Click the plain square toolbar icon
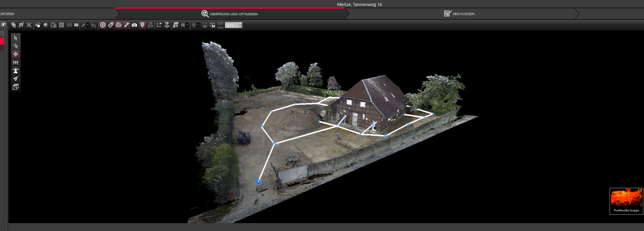The width and height of the screenshot is (644, 231). point(61,25)
